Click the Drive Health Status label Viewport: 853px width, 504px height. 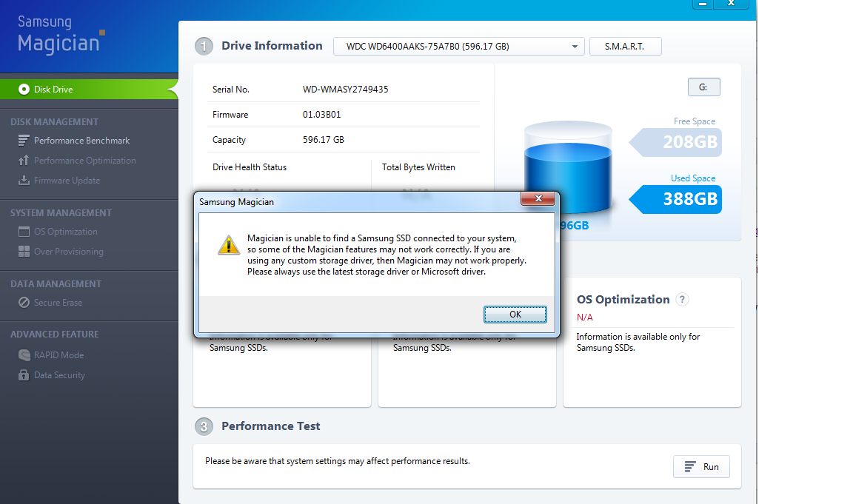(249, 167)
